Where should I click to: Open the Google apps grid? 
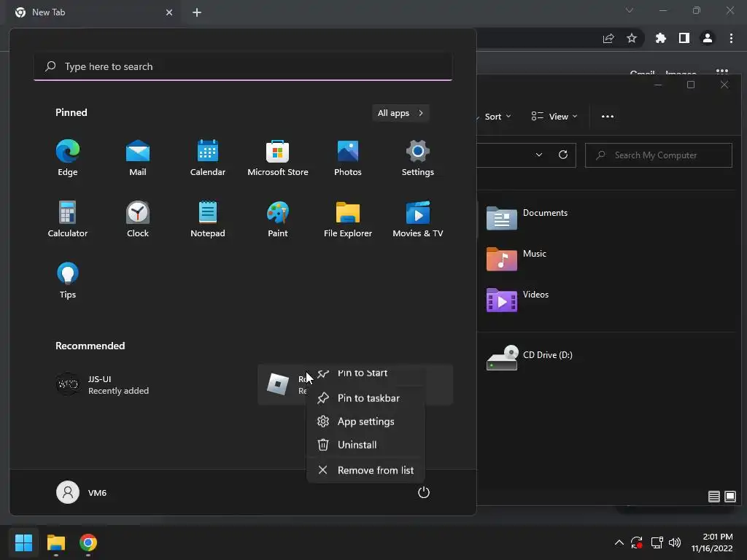point(722,72)
